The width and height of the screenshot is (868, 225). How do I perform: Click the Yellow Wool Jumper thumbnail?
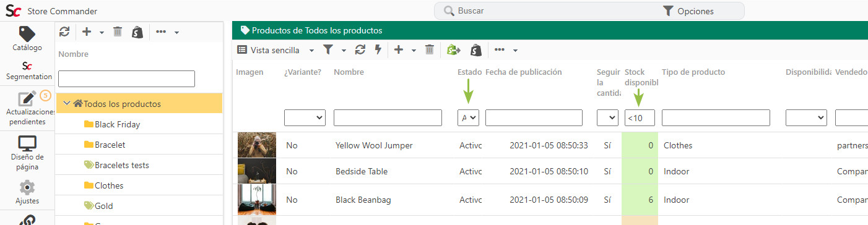257,145
